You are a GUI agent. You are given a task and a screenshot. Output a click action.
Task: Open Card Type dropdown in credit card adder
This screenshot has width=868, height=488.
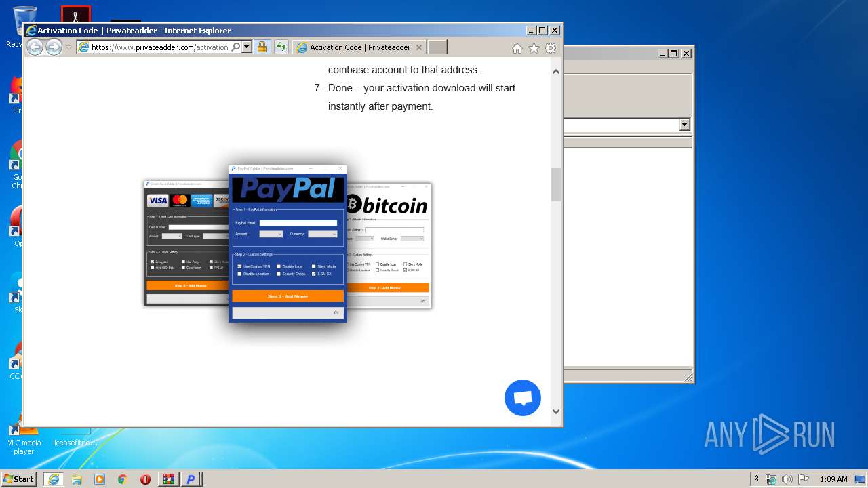click(215, 236)
